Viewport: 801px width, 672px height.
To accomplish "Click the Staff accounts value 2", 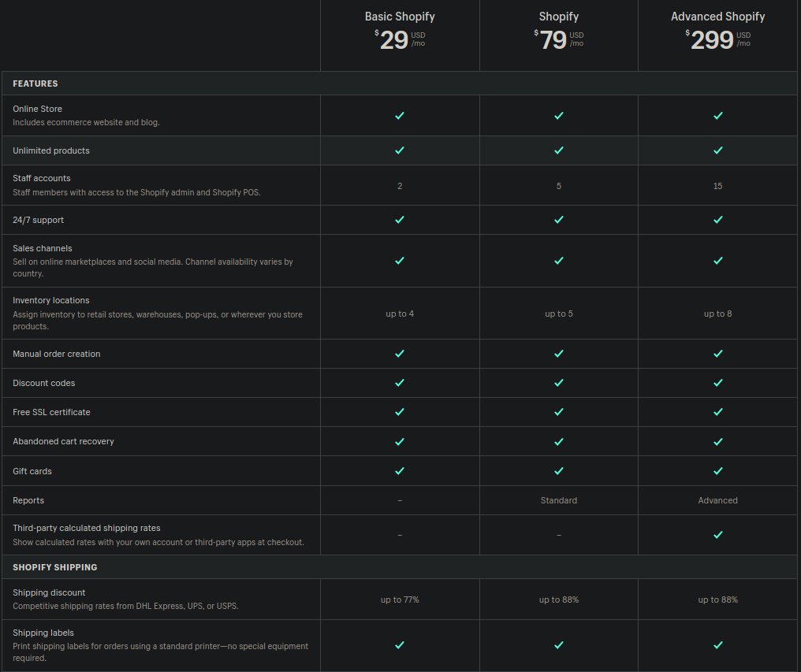I will click(400, 187).
